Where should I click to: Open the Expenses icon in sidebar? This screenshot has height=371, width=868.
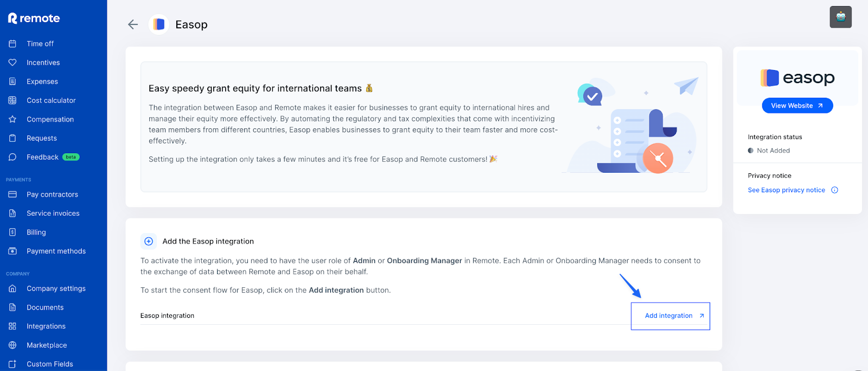[x=13, y=81]
